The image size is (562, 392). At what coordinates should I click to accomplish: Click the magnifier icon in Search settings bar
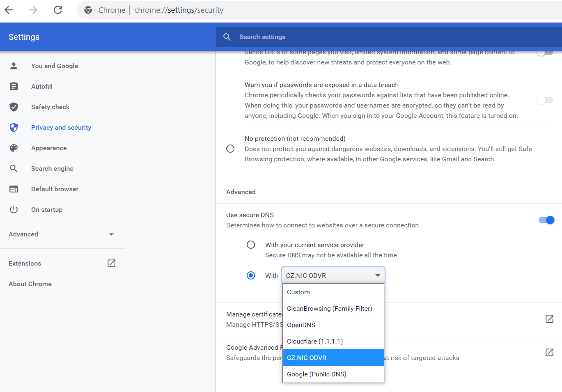pyautogui.click(x=227, y=37)
